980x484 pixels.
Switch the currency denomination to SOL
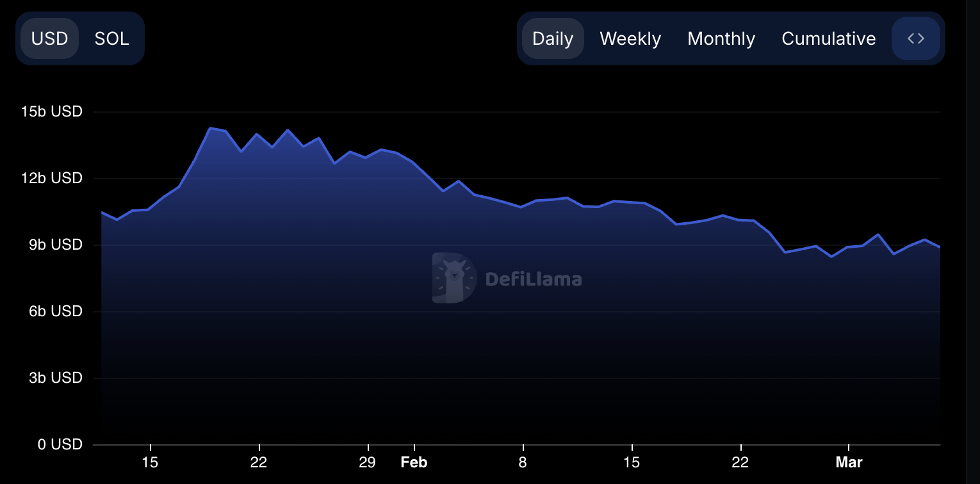tap(111, 38)
